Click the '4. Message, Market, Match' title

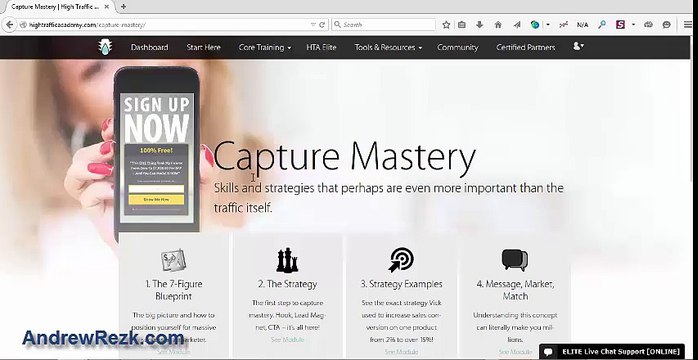point(515,290)
